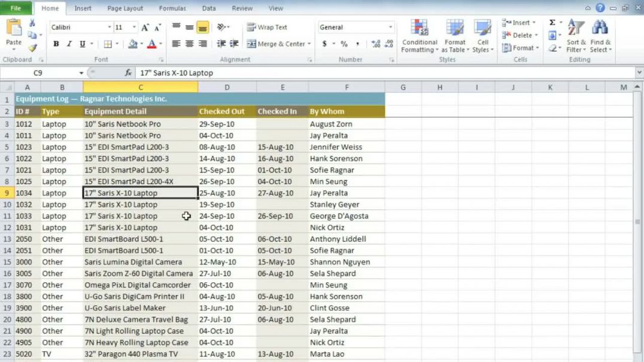
Task: Toggle Align Text Left
Action: coord(176,44)
